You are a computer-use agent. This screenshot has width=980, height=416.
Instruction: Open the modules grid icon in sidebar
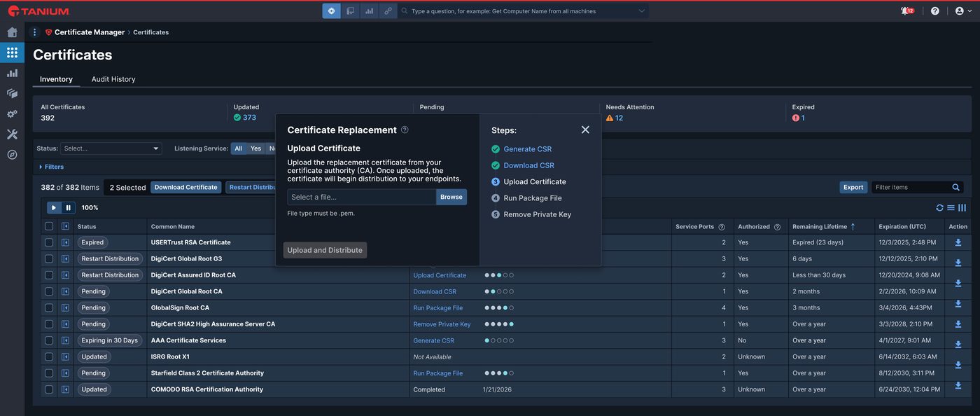pyautogui.click(x=12, y=53)
